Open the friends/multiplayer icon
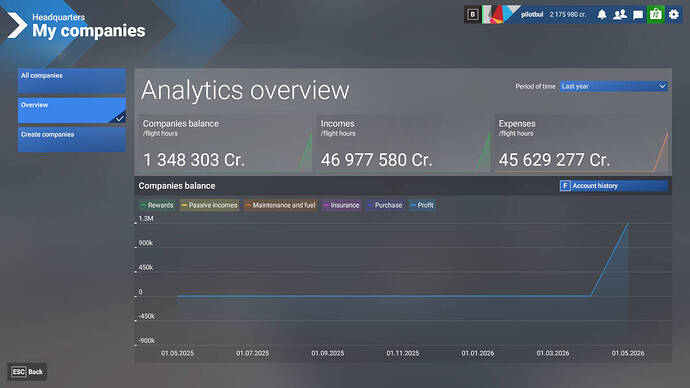Viewport: 690px width, 388px height. (620, 15)
